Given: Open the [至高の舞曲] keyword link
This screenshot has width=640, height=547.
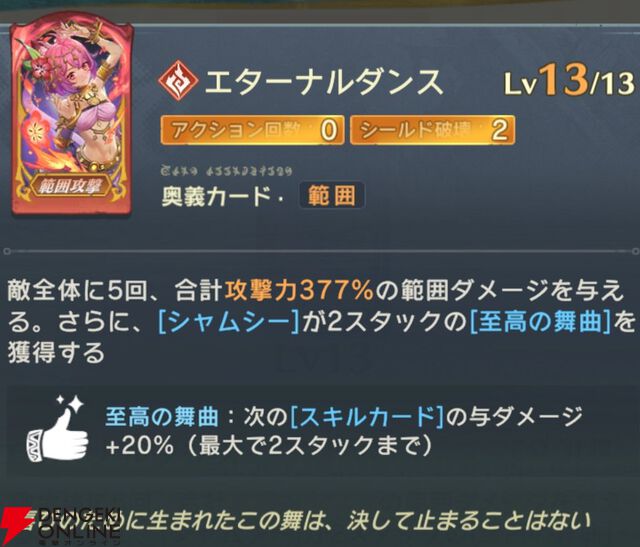Looking at the screenshot, I should coord(540,322).
